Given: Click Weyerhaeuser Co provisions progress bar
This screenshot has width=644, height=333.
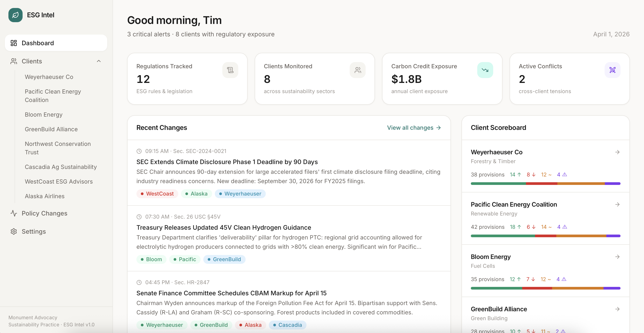Looking at the screenshot, I should [545, 184].
